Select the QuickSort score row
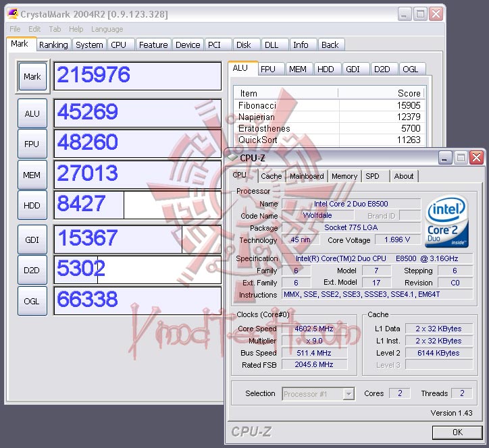This screenshot has height=448, width=489. click(x=330, y=140)
